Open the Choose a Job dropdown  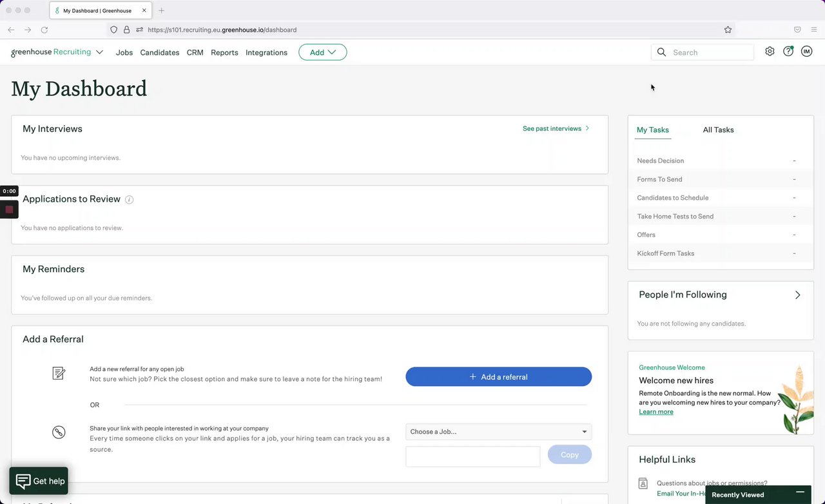click(498, 432)
